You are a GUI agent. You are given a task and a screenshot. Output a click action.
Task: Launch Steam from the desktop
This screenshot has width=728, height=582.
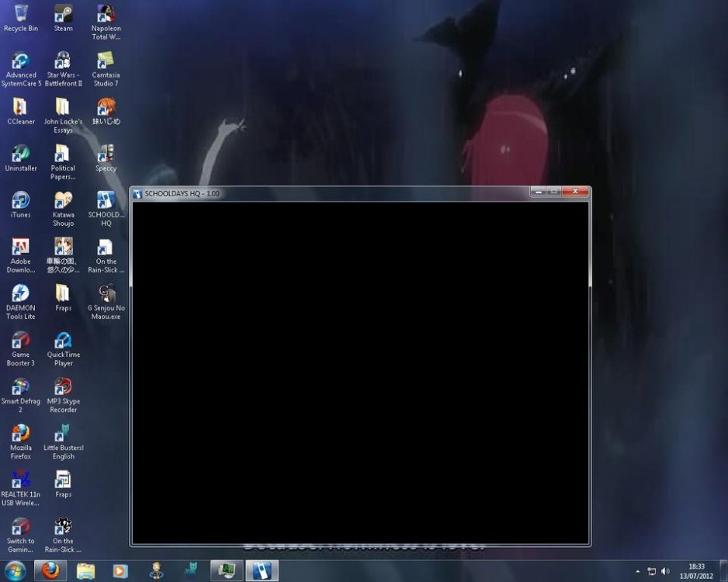(63, 16)
